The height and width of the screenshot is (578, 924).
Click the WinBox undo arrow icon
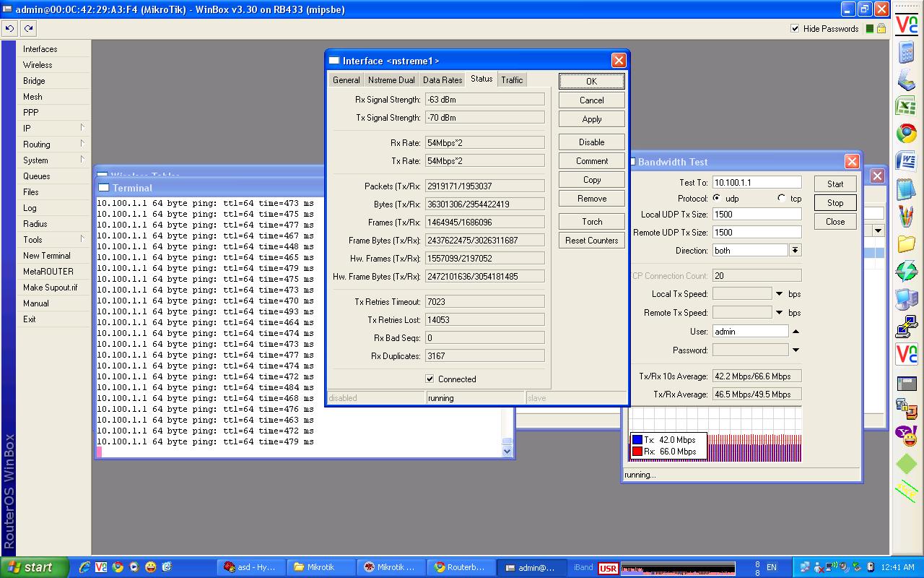9,28
